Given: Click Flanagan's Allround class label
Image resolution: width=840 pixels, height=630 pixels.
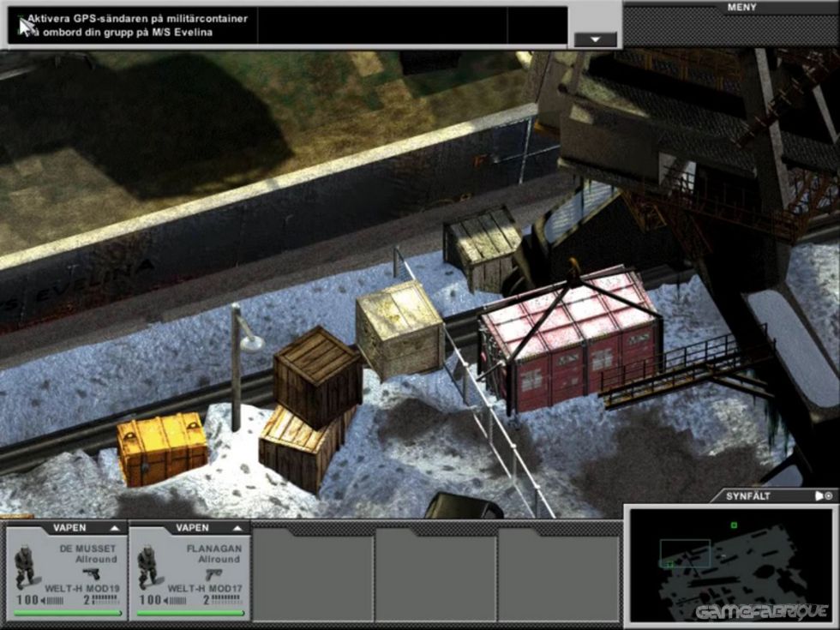Looking at the screenshot, I should click(219, 559).
